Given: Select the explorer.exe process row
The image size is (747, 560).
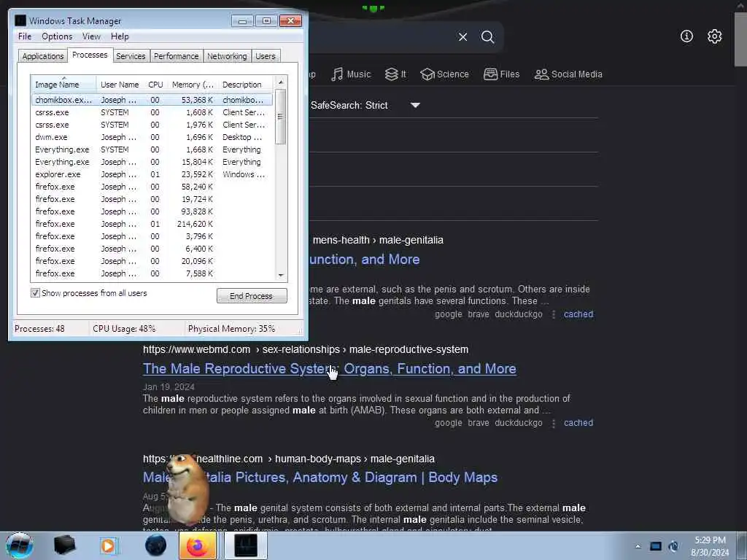Looking at the screenshot, I should click(x=152, y=174).
